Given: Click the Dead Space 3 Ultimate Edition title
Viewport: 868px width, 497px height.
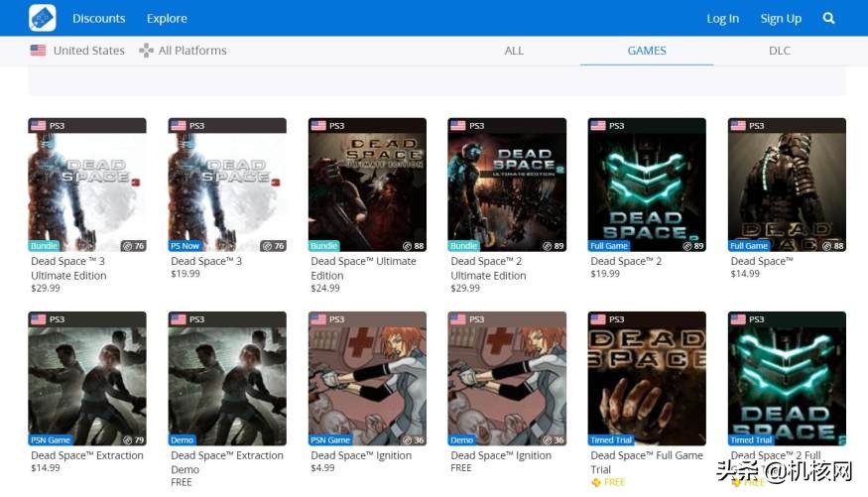Looking at the screenshot, I should coord(68,268).
